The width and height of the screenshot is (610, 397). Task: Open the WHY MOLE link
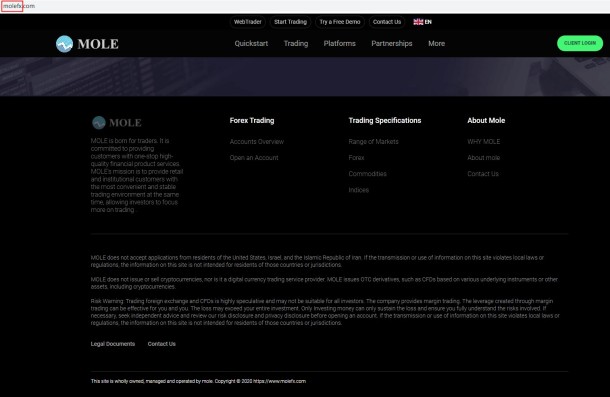[x=484, y=142]
